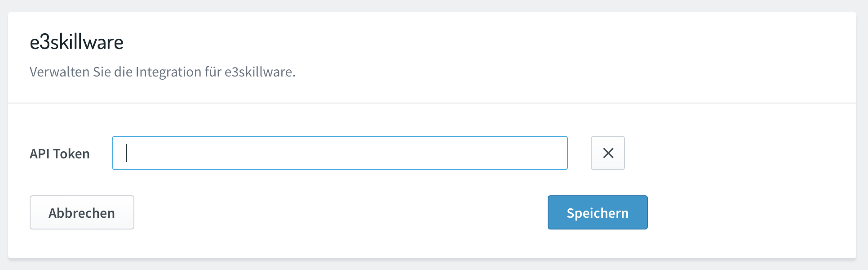Click the e3skillware title text

[76, 42]
